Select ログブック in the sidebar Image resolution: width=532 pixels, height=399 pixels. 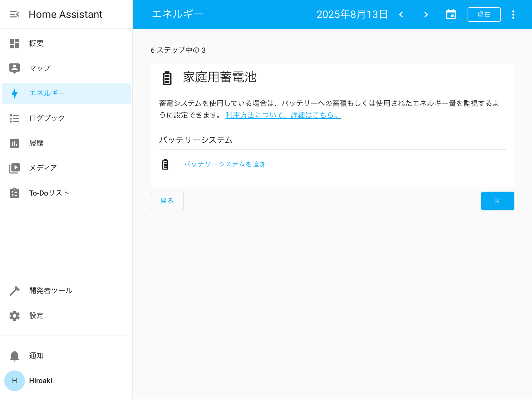pos(66,118)
